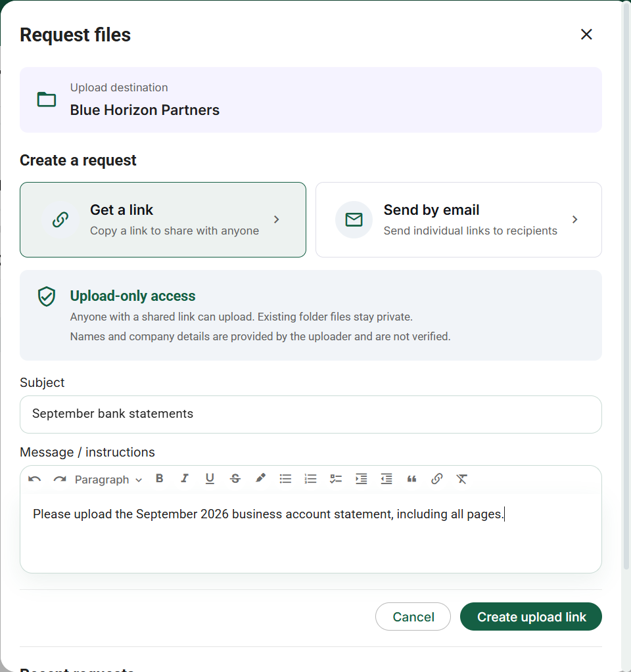Insert a to-do checklist

tap(336, 479)
